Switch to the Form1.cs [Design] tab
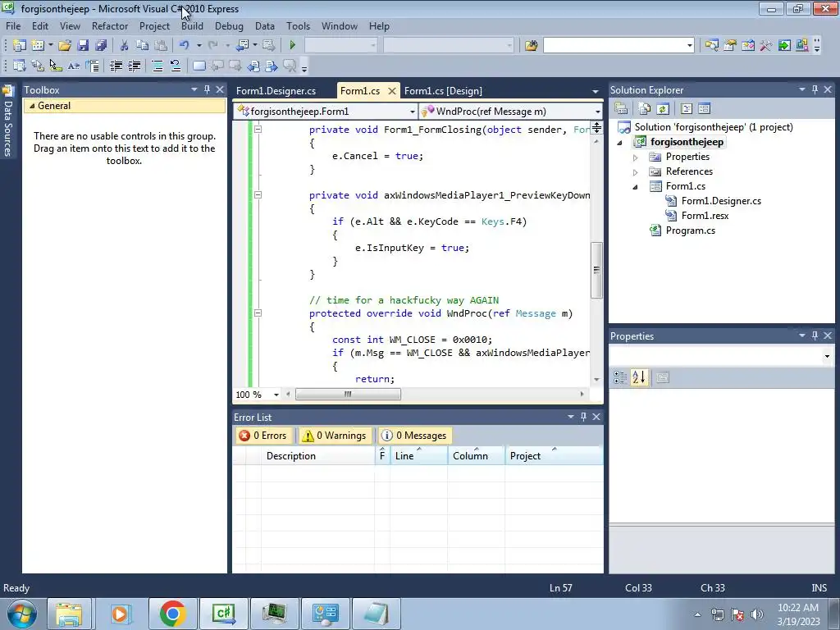Screen dimensions: 840x630 [x=443, y=91]
